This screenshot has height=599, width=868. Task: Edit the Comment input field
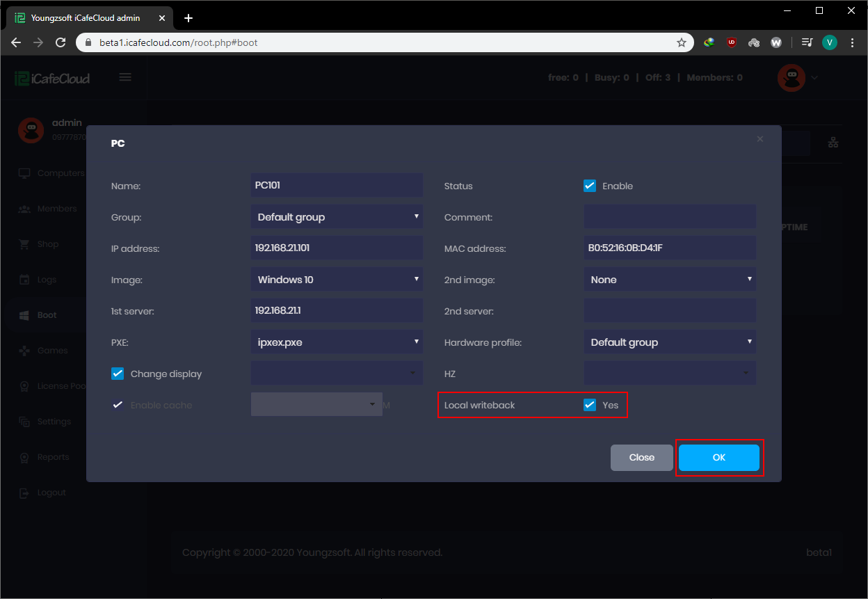669,216
